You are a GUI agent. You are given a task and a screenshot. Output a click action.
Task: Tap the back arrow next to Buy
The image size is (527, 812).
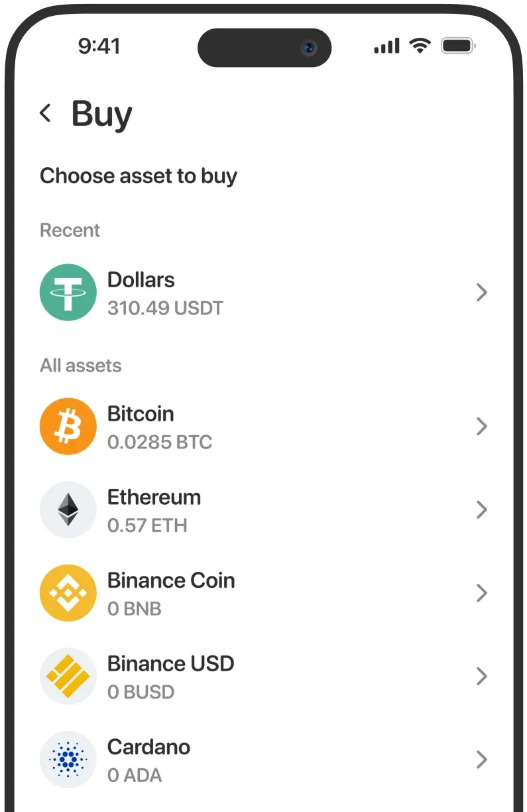45,113
